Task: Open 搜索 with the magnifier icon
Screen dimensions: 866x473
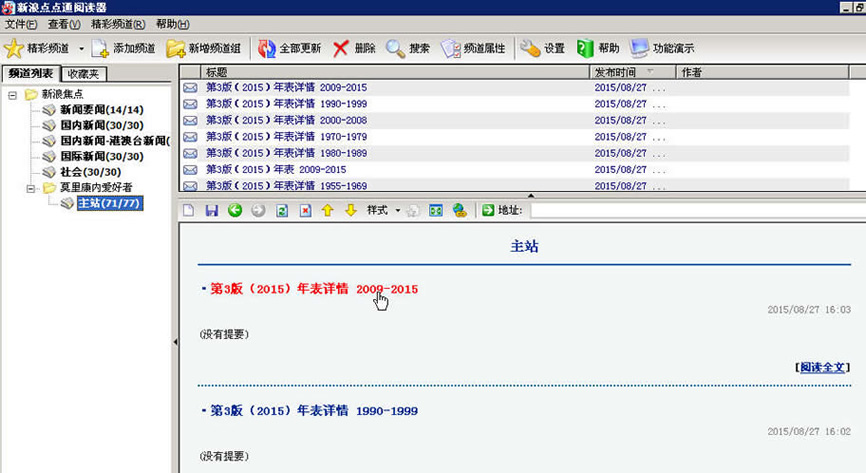Action: pos(408,49)
